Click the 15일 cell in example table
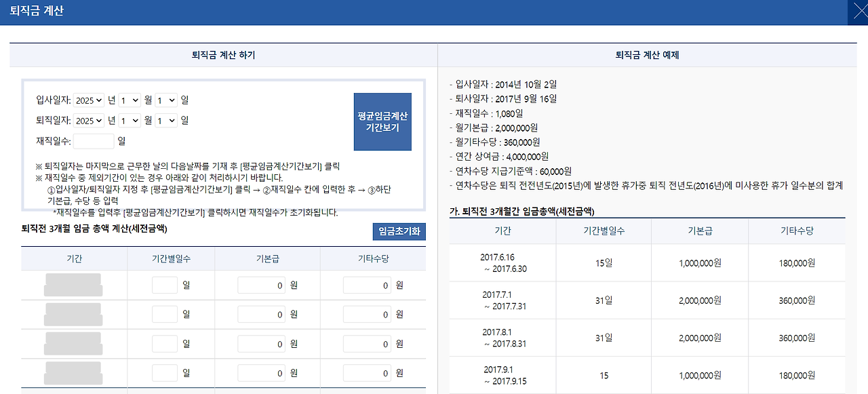 (x=604, y=263)
